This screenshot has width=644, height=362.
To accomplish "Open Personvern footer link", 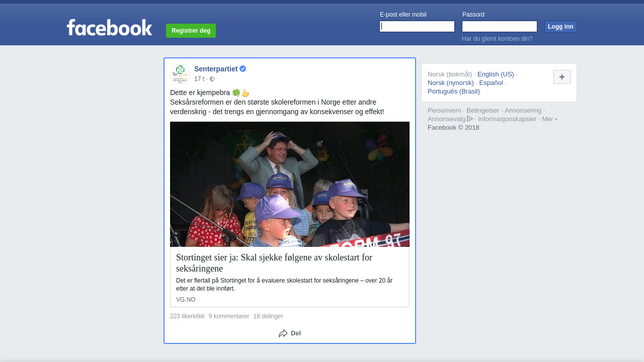I will pos(444,111).
